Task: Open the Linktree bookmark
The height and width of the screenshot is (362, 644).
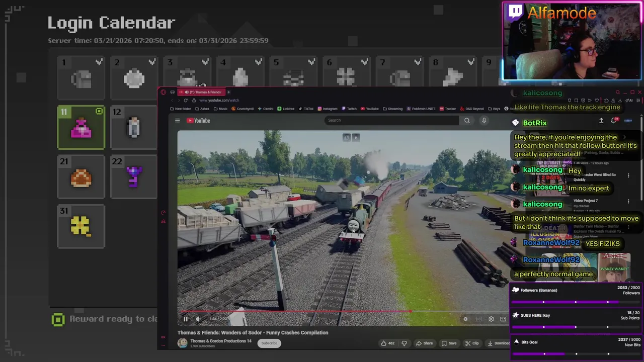Action: [286, 109]
